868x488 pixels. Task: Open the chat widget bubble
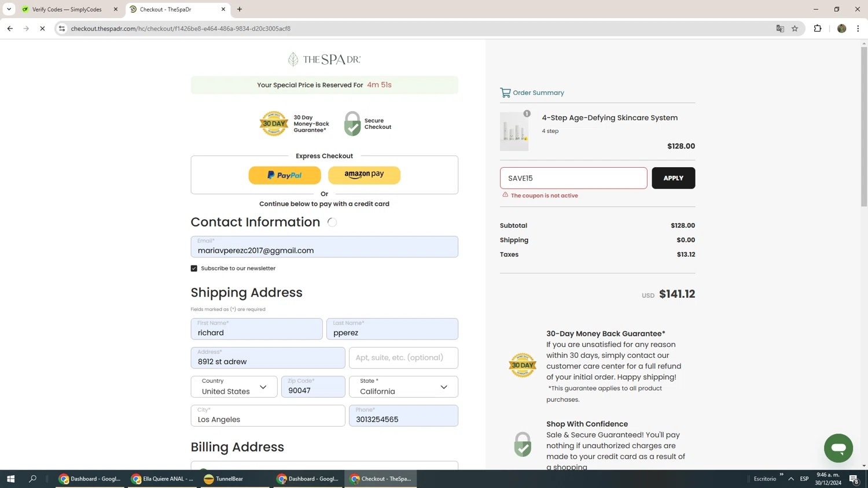[x=838, y=448]
